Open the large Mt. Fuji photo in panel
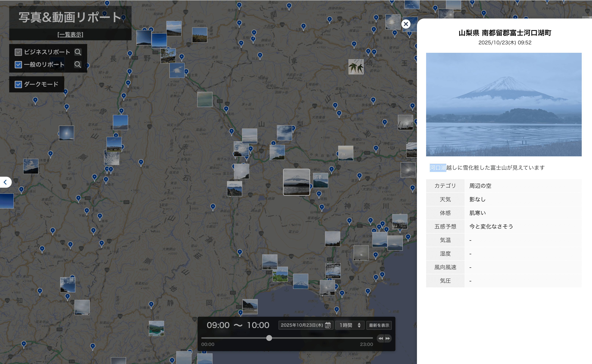 pos(504,104)
